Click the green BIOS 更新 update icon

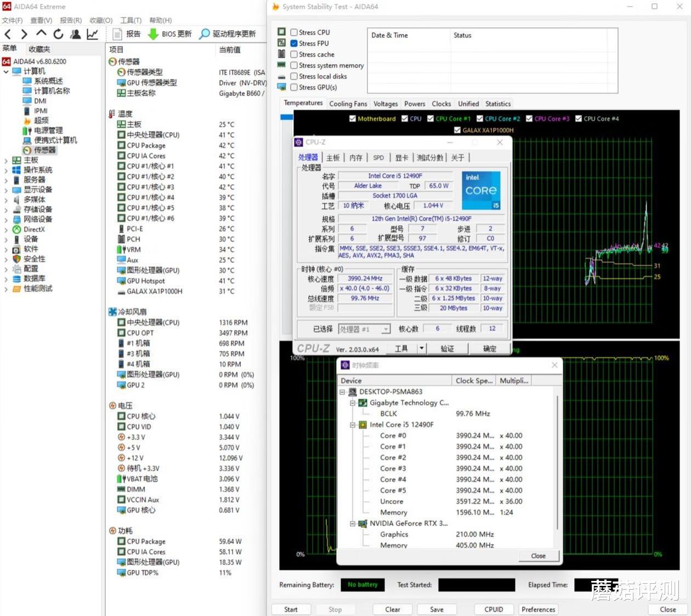[154, 33]
